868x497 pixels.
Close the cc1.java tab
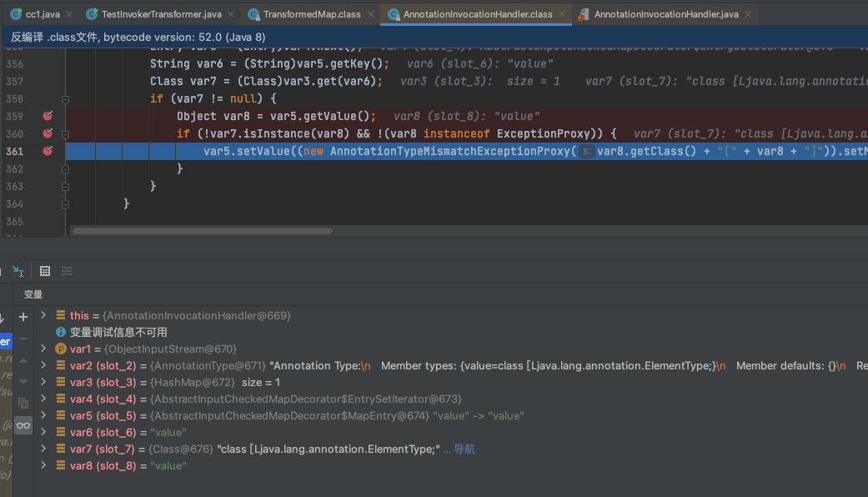[x=69, y=14]
